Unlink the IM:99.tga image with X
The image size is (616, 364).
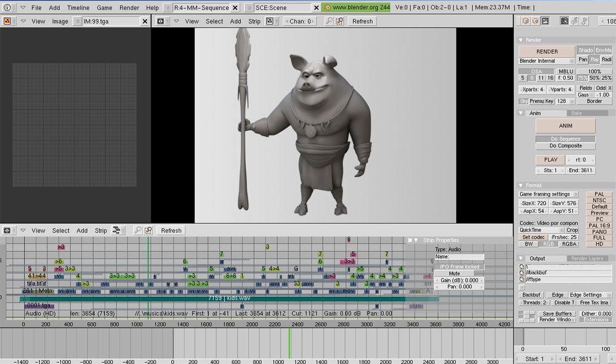[x=145, y=21]
